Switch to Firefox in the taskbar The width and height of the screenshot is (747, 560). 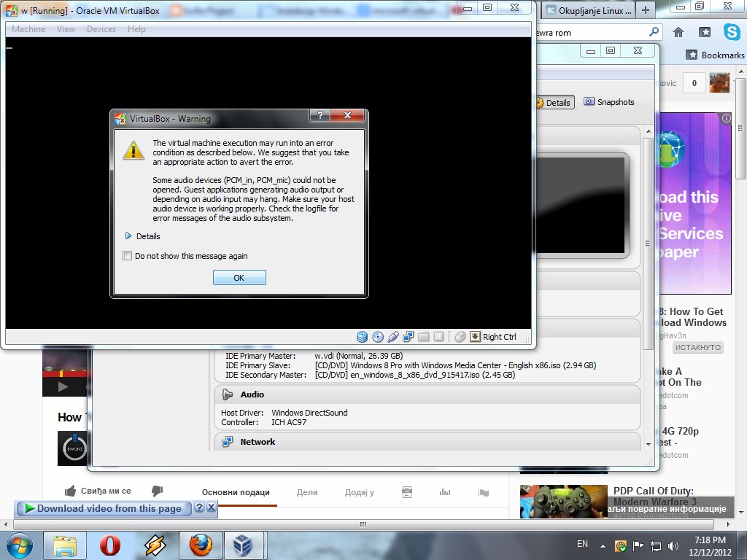(201, 545)
